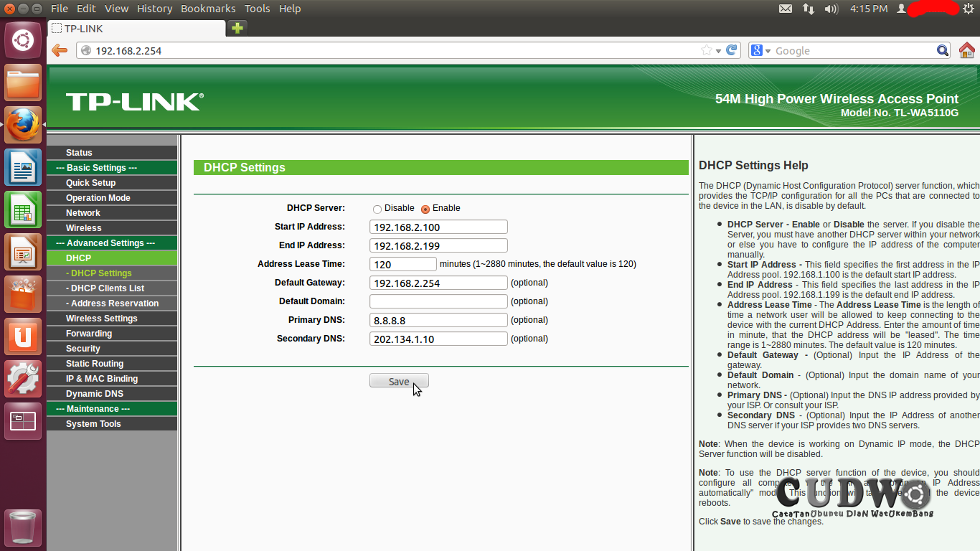
Task: Bookmark this page with the star icon
Action: coord(707,50)
